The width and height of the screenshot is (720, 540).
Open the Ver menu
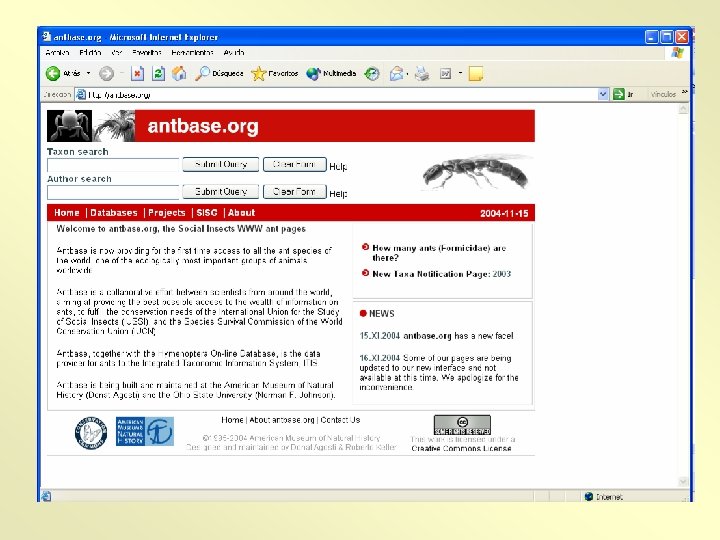pos(117,53)
